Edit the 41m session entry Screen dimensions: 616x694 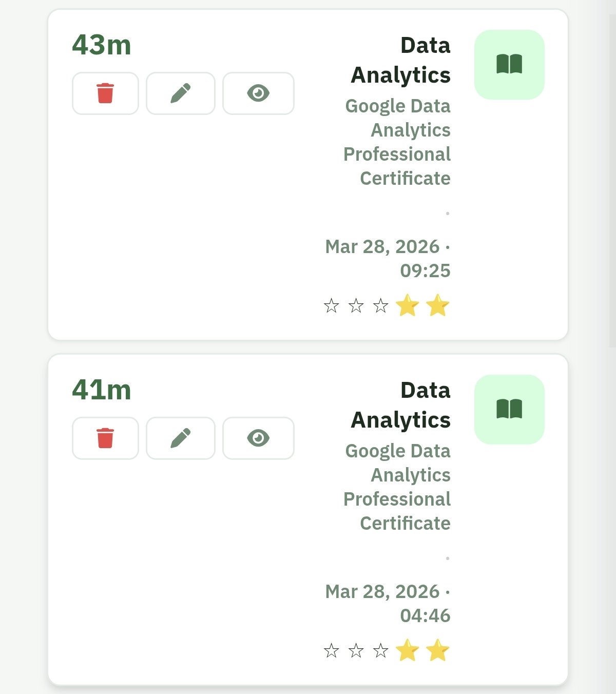click(x=180, y=438)
